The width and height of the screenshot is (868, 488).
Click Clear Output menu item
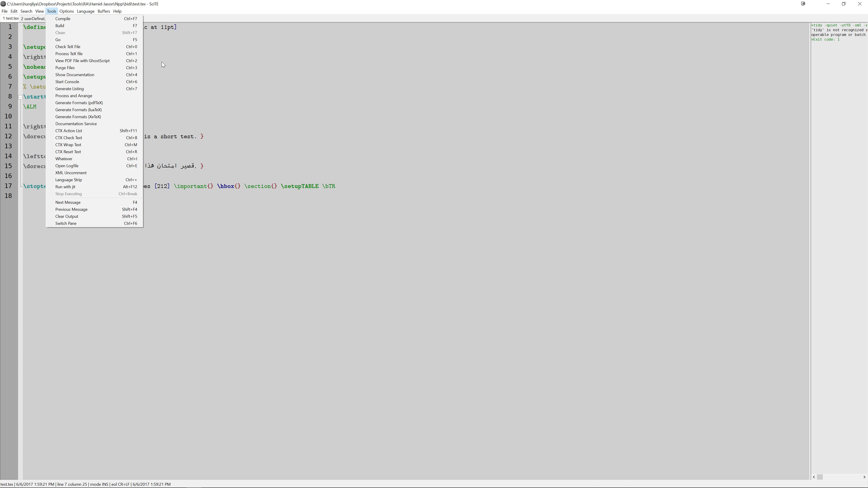pos(67,216)
